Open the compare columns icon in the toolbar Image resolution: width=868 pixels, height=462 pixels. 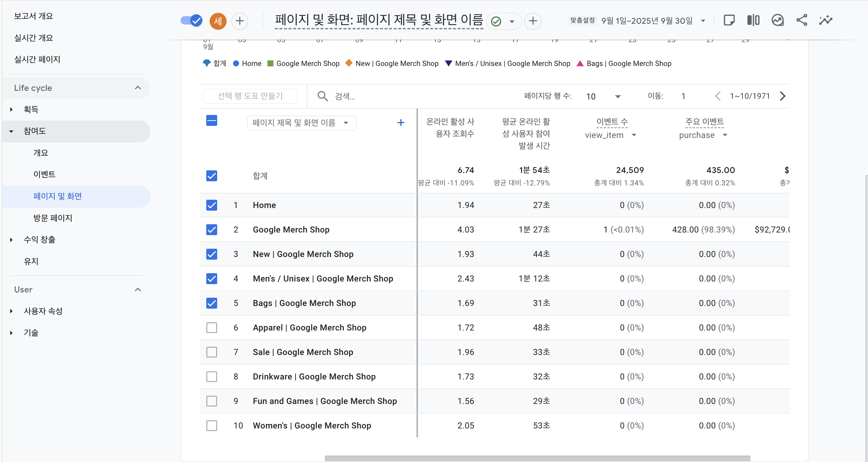(x=753, y=20)
